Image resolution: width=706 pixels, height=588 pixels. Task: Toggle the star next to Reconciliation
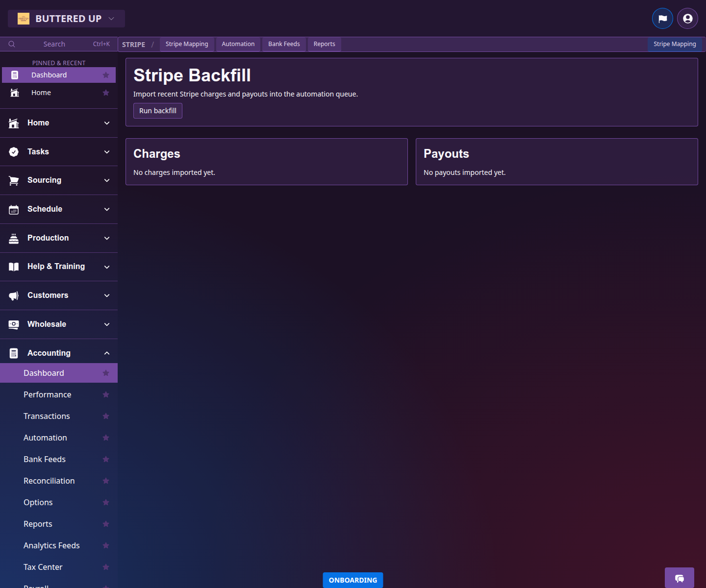106,481
